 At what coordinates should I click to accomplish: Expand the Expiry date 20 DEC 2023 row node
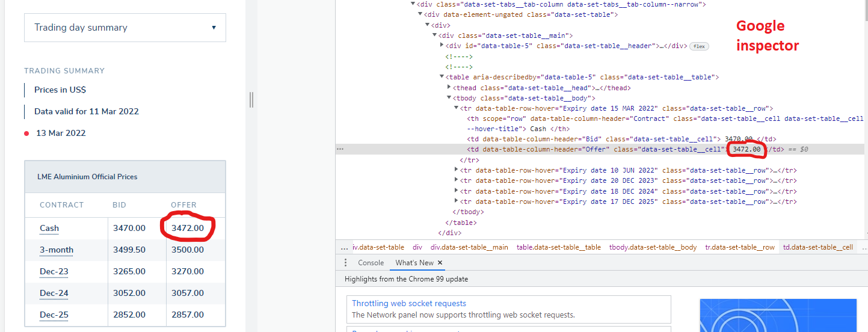coord(457,180)
